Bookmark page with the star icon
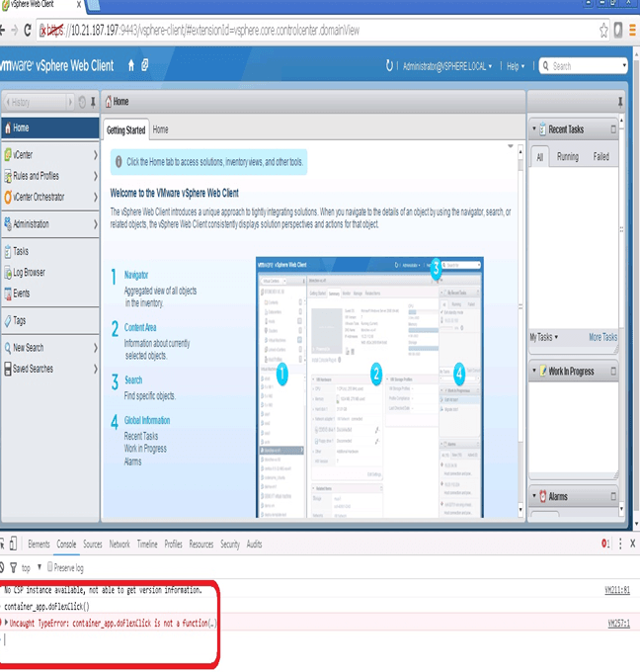The height and width of the screenshot is (672, 640). (x=603, y=31)
